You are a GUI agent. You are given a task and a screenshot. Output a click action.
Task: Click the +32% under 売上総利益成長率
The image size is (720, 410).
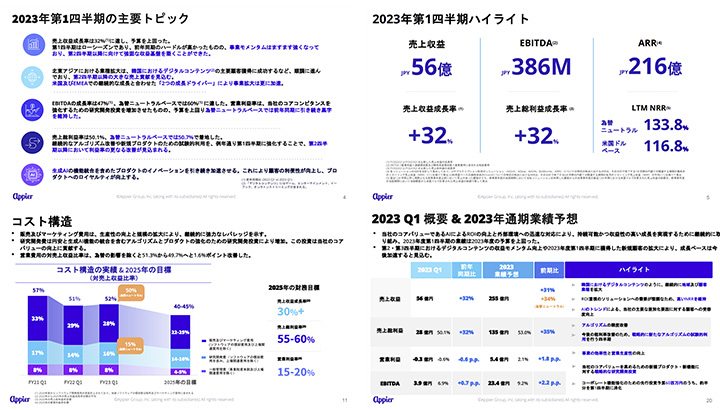(x=536, y=136)
